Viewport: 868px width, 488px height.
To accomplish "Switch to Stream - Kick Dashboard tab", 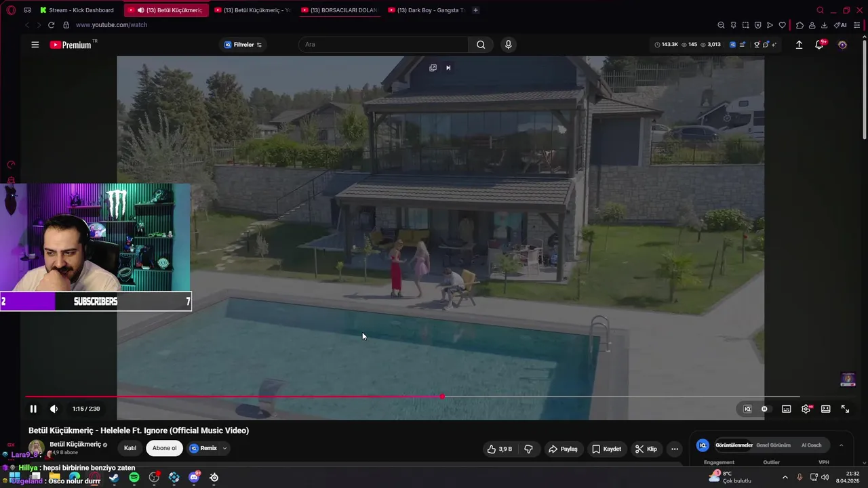I will pos(77,10).
